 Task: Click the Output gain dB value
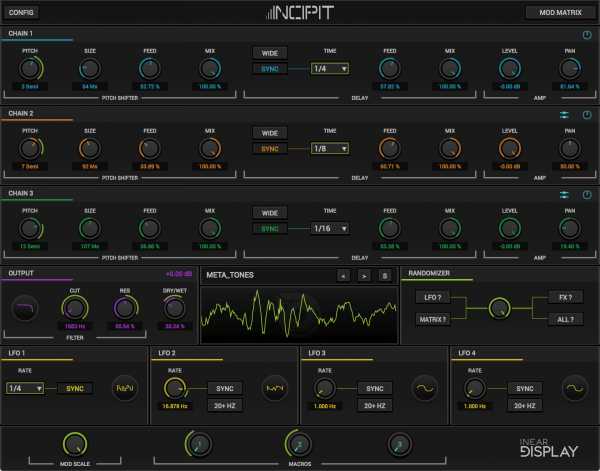coord(179,274)
